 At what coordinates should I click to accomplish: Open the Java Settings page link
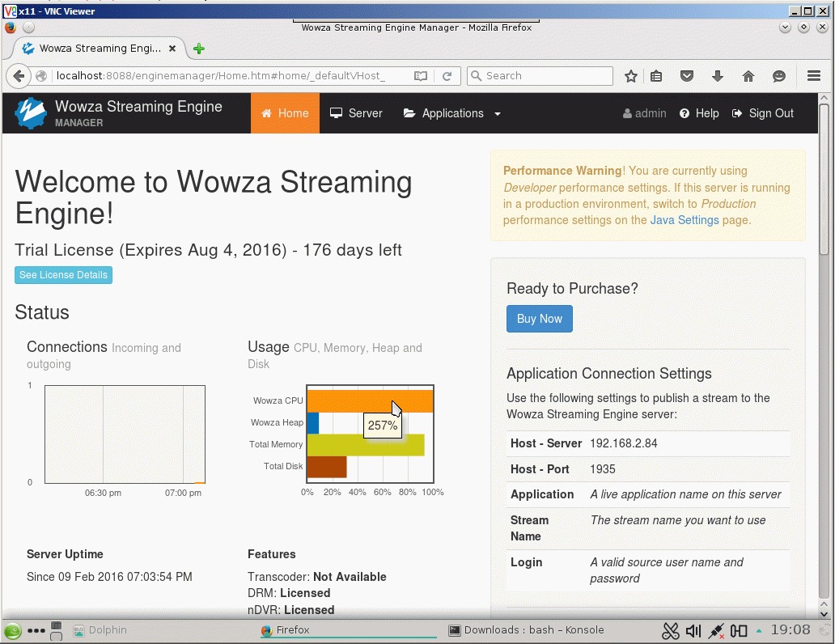point(685,220)
